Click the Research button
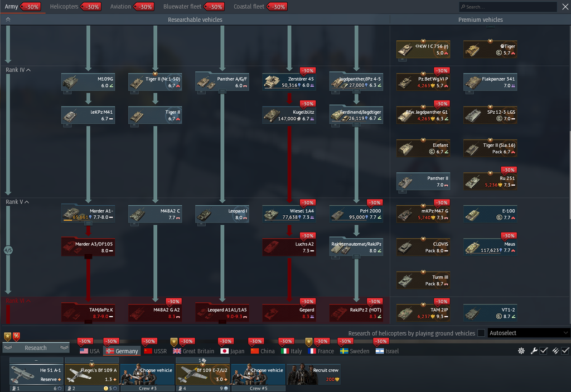 tap(36, 348)
